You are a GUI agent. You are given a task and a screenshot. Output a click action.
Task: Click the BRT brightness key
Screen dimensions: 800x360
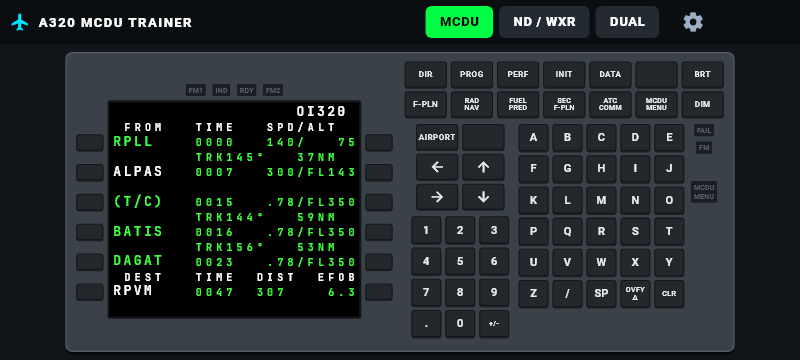(703, 74)
